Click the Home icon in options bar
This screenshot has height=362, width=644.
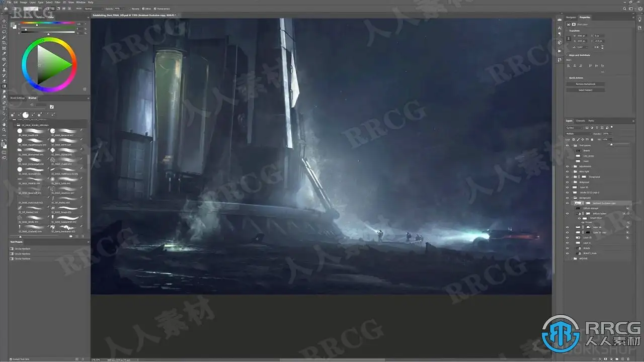pos(5,9)
